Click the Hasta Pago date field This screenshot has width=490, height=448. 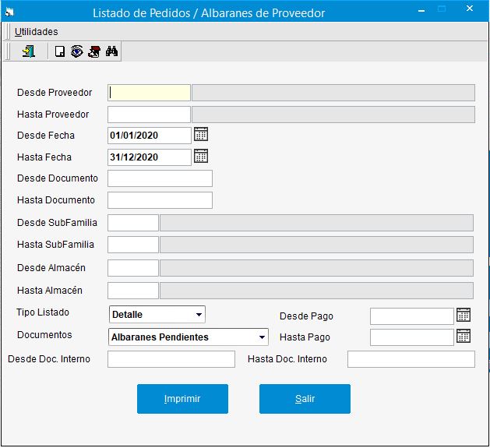coord(412,337)
